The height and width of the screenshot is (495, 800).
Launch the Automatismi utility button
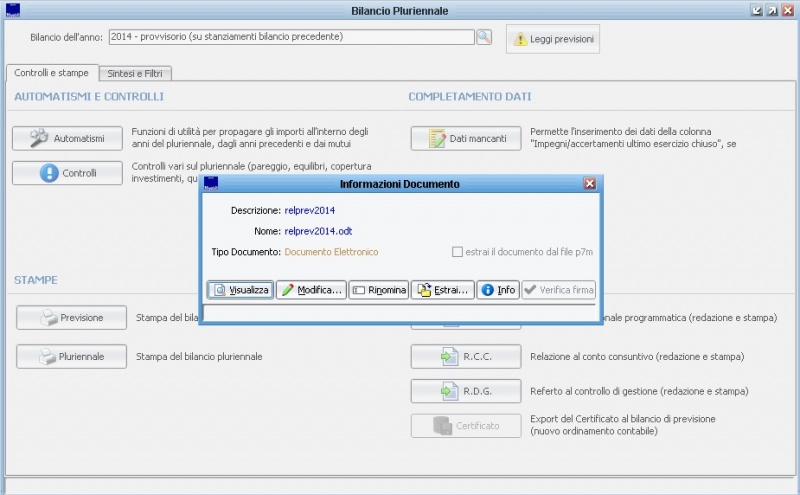(67, 138)
